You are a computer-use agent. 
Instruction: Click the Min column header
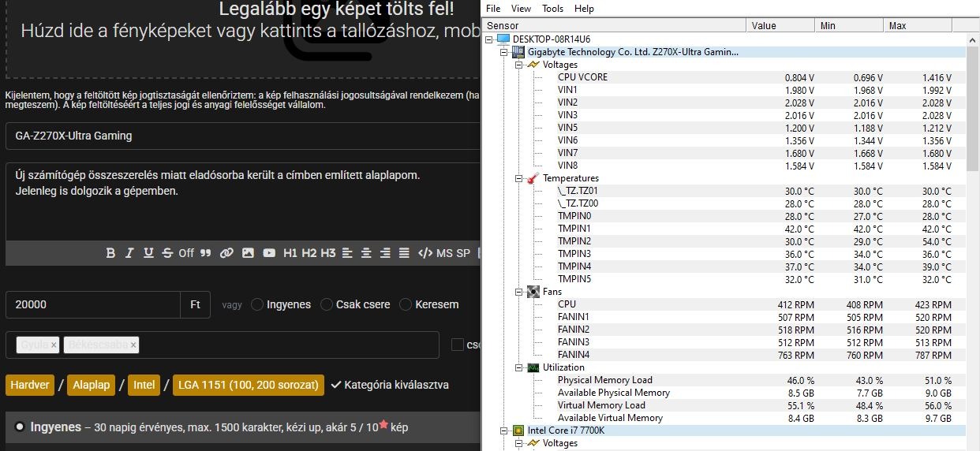point(850,26)
